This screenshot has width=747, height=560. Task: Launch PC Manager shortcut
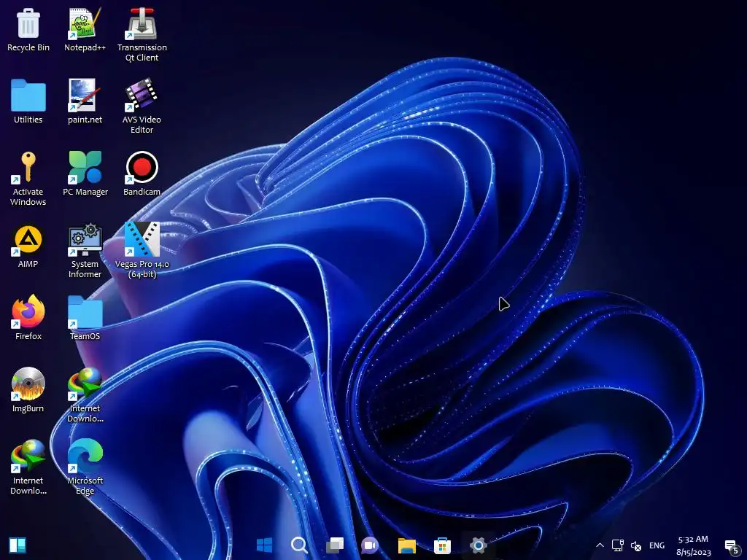pos(85,174)
